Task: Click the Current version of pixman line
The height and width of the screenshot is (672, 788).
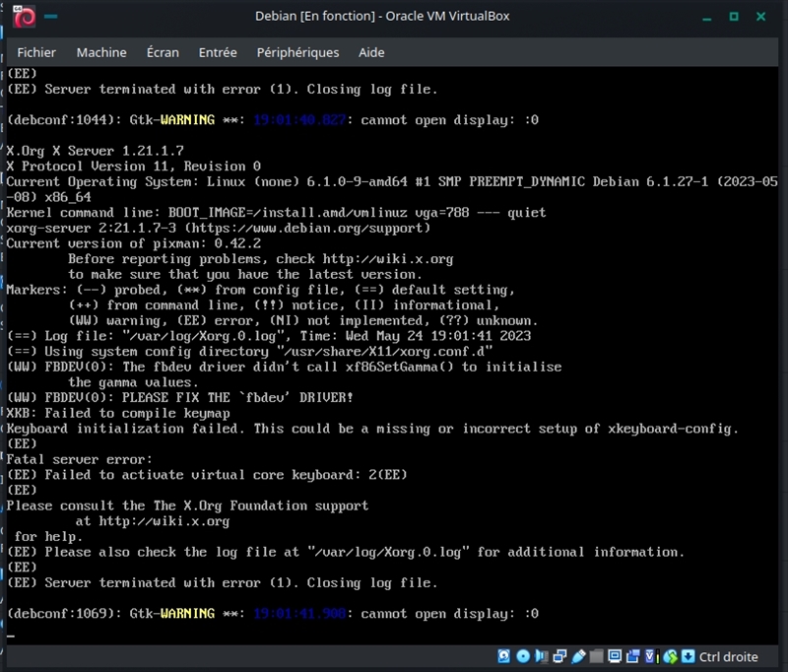Action: pyautogui.click(x=134, y=243)
